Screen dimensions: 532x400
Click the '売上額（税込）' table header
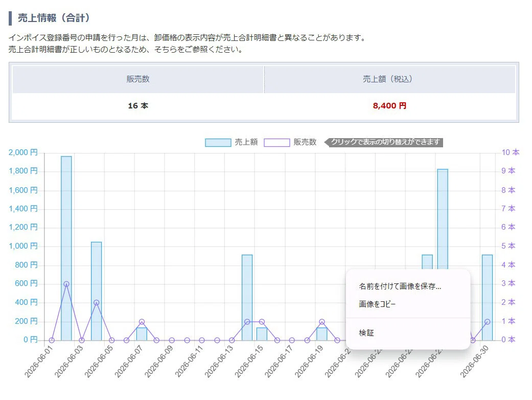(x=389, y=79)
